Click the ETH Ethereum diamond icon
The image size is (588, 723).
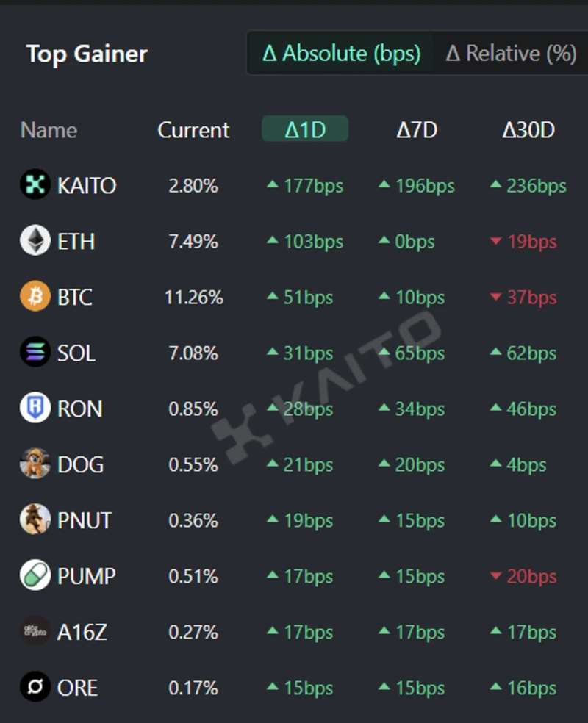click(35, 241)
